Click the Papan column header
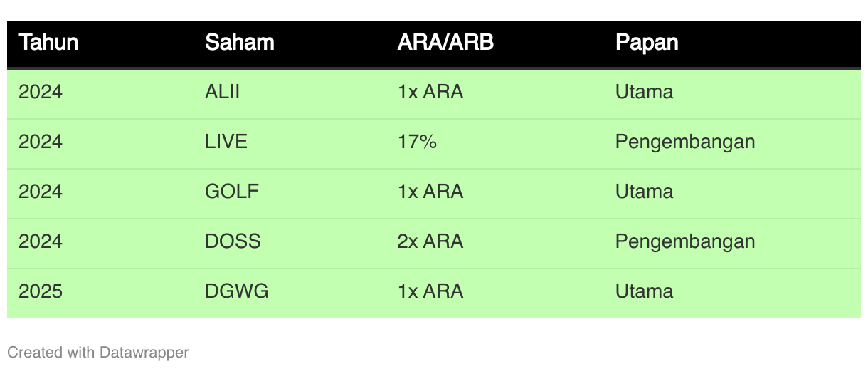This screenshot has height=369, width=868. coord(647,43)
